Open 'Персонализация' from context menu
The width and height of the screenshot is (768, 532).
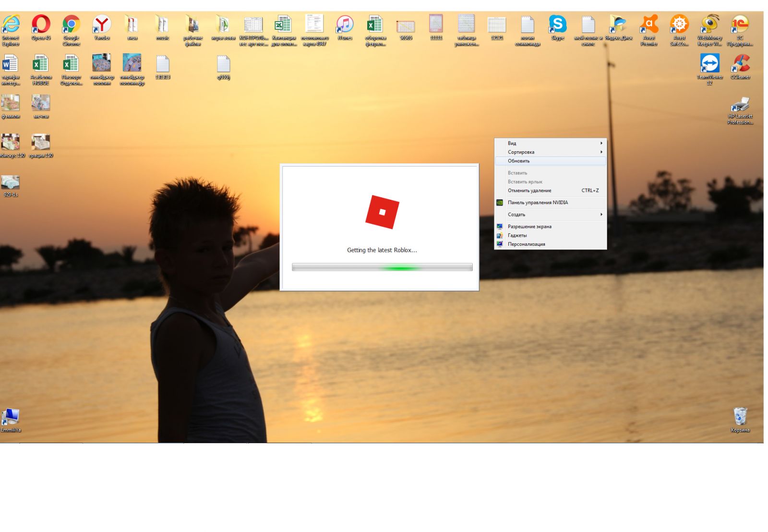click(x=551, y=244)
